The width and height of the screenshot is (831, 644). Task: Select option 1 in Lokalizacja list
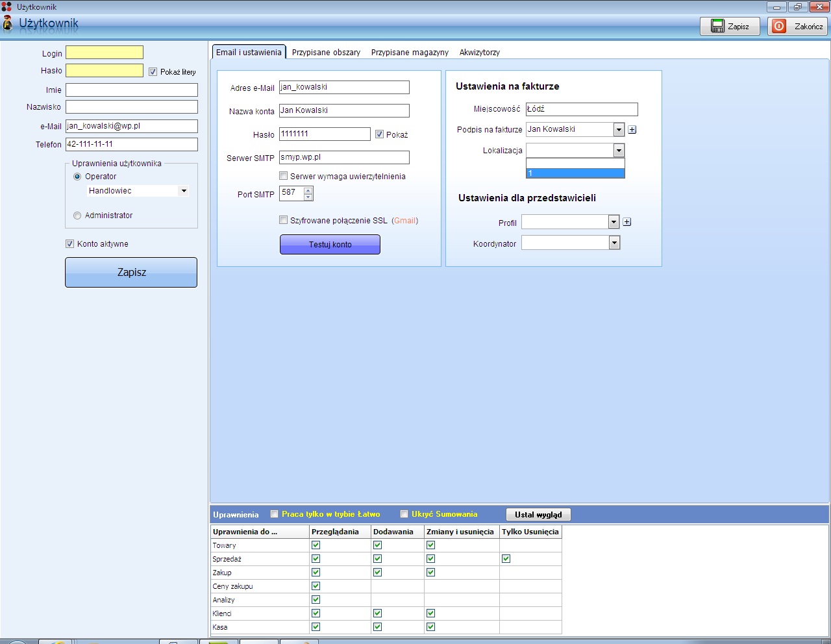point(575,173)
